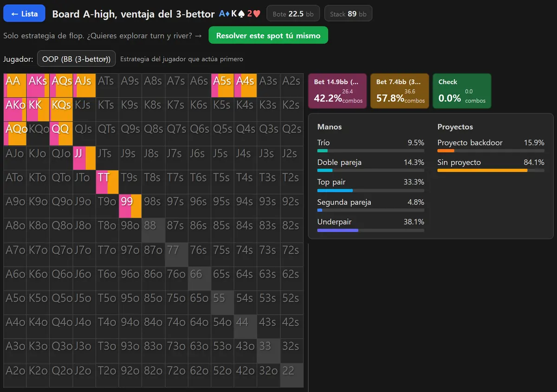Go back with the Lista button
This screenshot has height=392, width=557.
coord(24,13)
